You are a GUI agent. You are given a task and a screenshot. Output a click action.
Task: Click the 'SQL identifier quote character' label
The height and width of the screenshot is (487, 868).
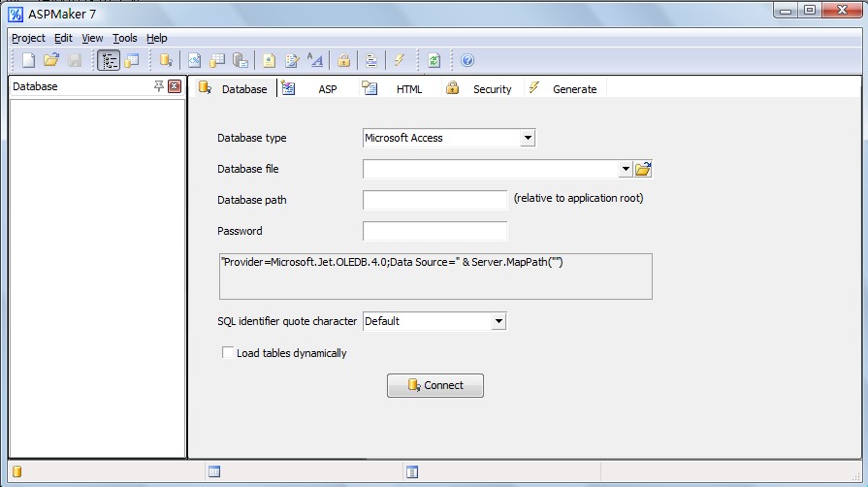287,321
